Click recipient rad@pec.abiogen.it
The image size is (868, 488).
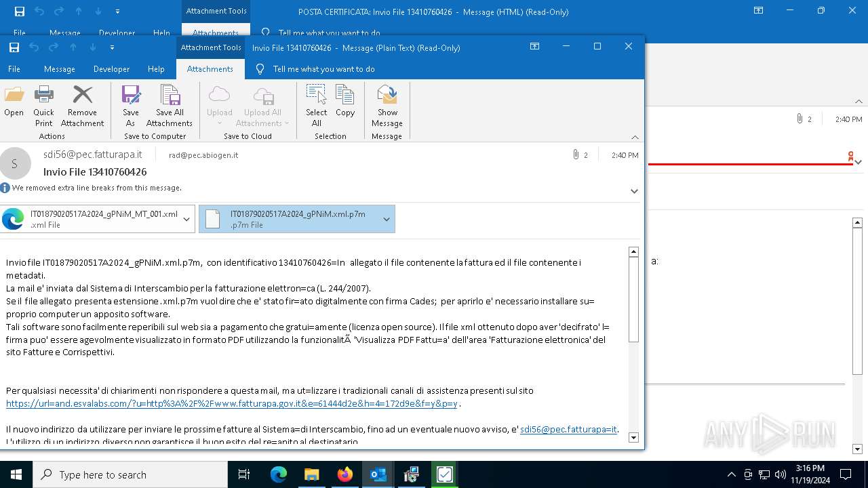coord(203,155)
